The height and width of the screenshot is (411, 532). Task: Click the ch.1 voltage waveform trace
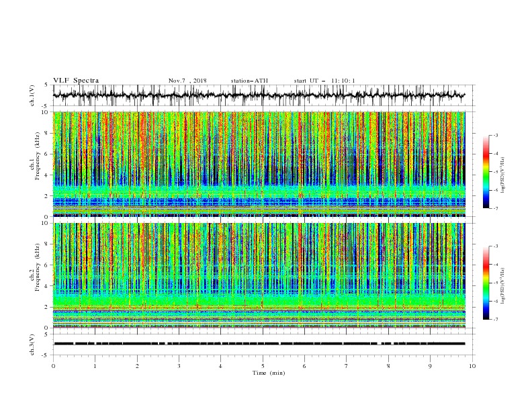[x=259, y=95]
